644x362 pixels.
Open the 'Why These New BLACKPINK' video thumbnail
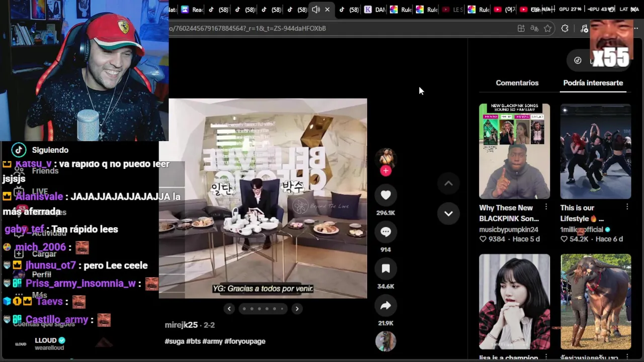(x=514, y=151)
